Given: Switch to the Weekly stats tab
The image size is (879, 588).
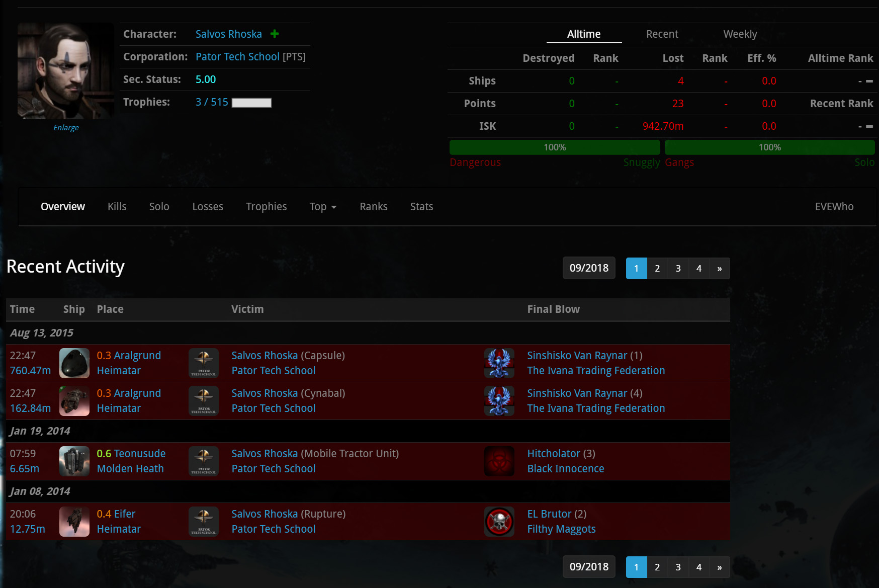Looking at the screenshot, I should pyautogui.click(x=740, y=34).
